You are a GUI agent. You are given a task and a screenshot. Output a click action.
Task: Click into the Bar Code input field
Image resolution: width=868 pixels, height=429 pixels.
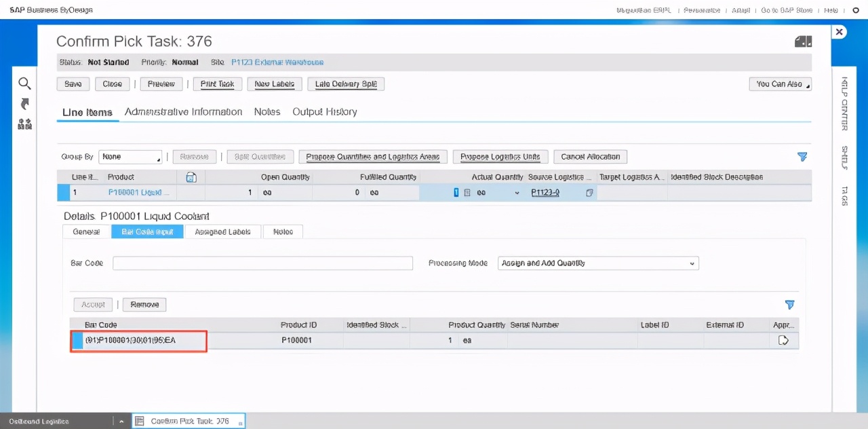(x=262, y=263)
